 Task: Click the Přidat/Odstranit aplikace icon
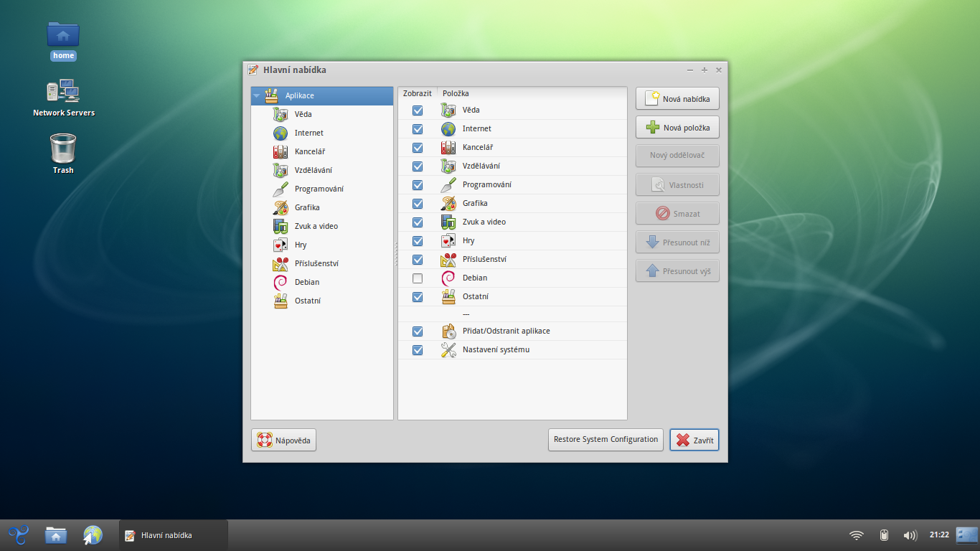(448, 331)
